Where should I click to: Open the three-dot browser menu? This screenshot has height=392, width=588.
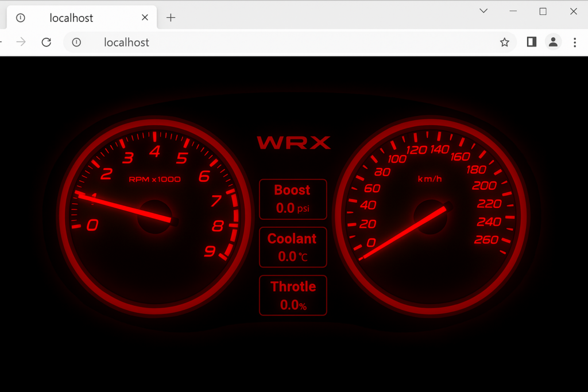pos(574,42)
